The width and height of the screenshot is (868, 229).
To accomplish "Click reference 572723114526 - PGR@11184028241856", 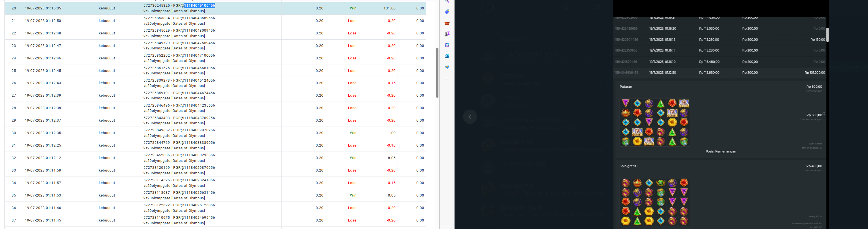I will [x=179, y=180].
